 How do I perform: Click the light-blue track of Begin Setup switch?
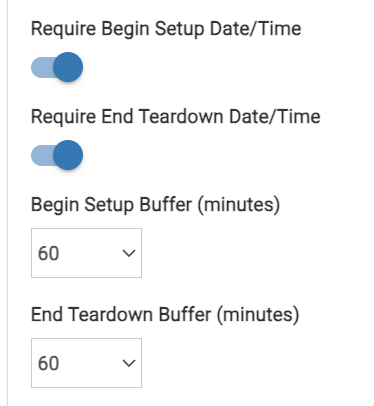pos(42,67)
